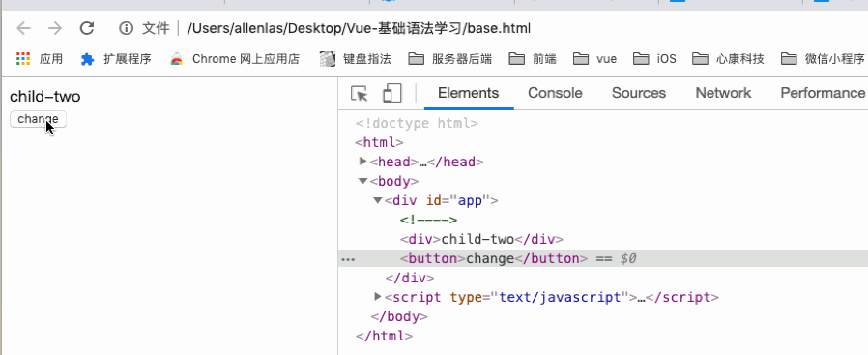Image resolution: width=868 pixels, height=355 pixels.
Task: Switch to the Sources tab
Action: click(638, 93)
